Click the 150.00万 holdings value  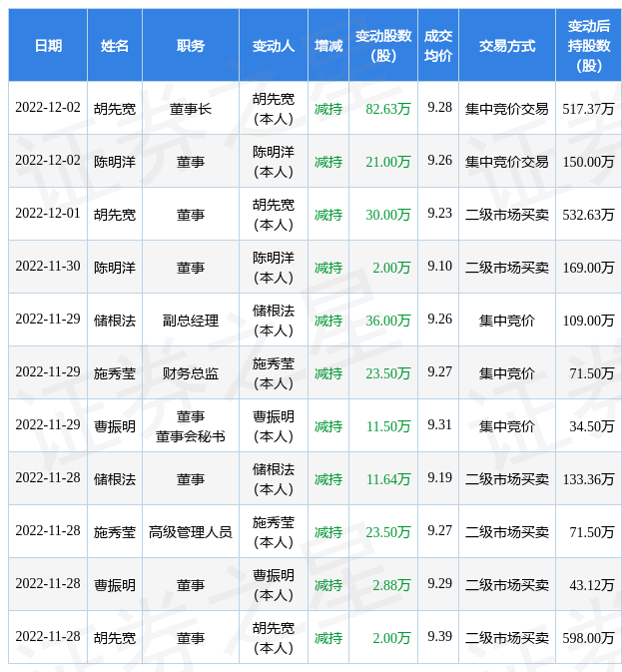pyautogui.click(x=589, y=162)
